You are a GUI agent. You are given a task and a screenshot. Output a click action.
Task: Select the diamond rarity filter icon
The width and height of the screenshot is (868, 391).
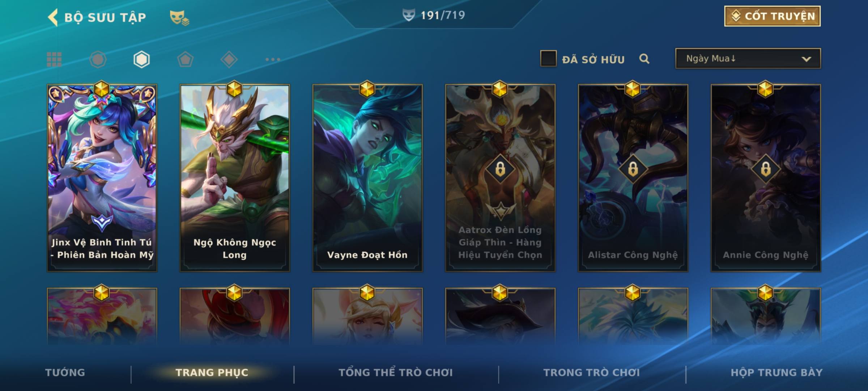(229, 59)
